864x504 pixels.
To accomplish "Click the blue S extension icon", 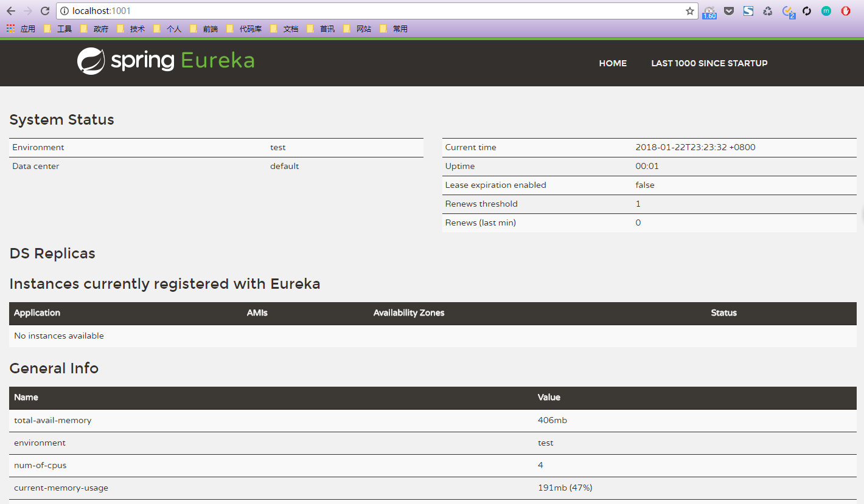I will [x=748, y=11].
